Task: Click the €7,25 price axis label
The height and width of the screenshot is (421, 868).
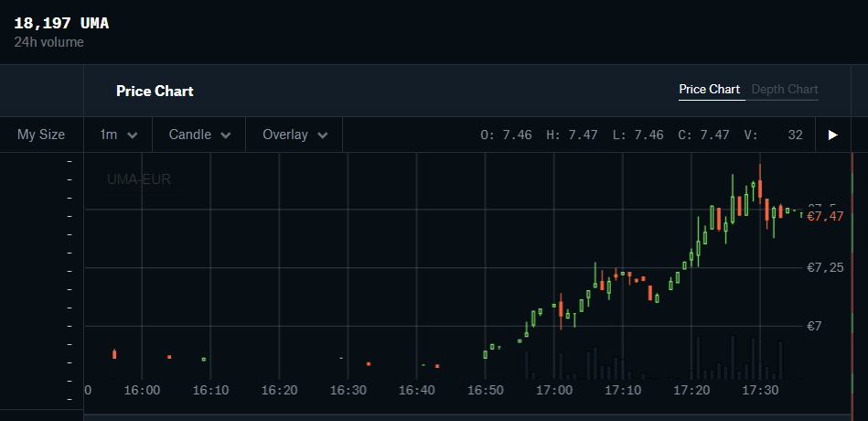Action: pyautogui.click(x=824, y=267)
